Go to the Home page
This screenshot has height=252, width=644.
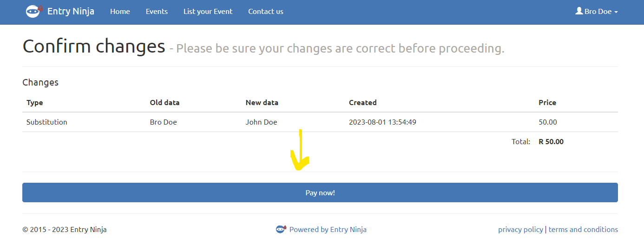click(120, 12)
